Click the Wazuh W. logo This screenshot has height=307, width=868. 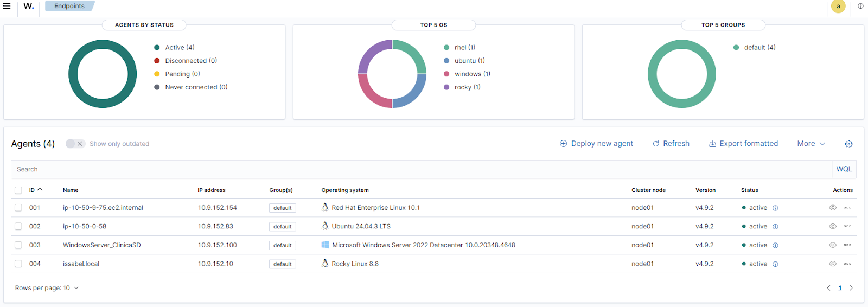[29, 6]
